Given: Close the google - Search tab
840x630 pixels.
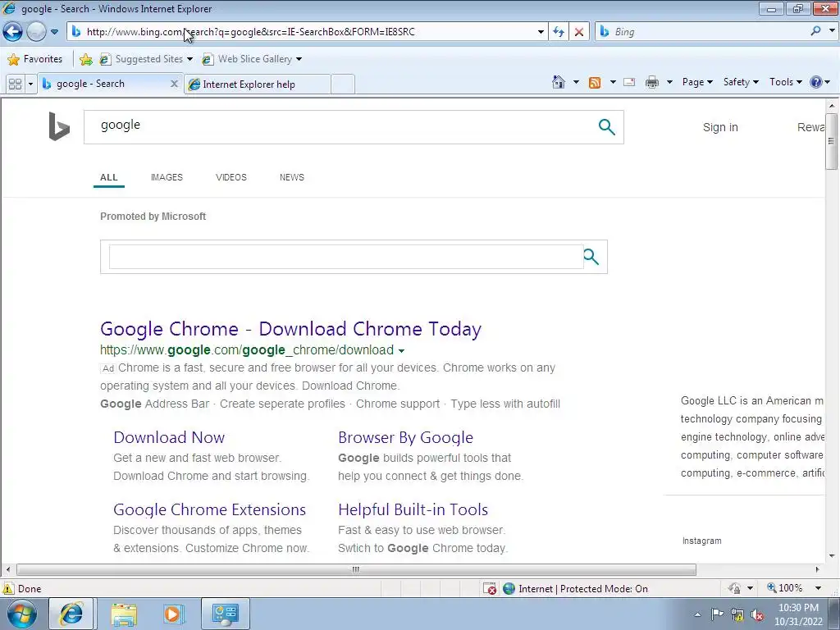Looking at the screenshot, I should click(174, 84).
